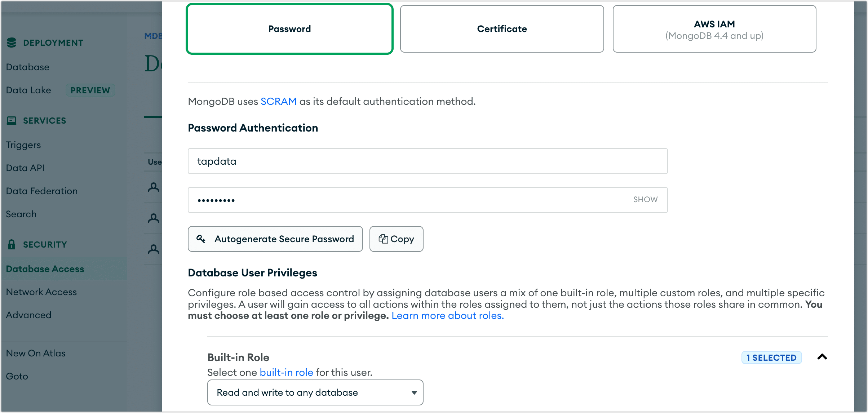
Task: Click the bottom user avatar icon
Action: [153, 249]
